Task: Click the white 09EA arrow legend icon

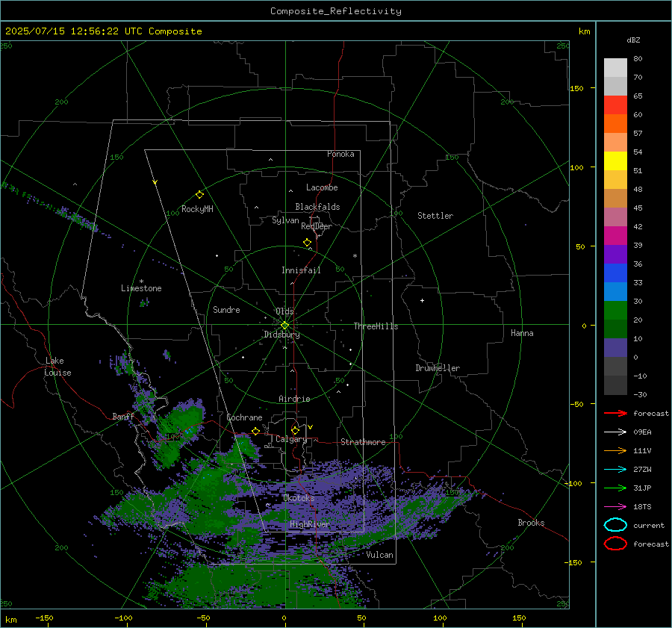Action: click(615, 432)
